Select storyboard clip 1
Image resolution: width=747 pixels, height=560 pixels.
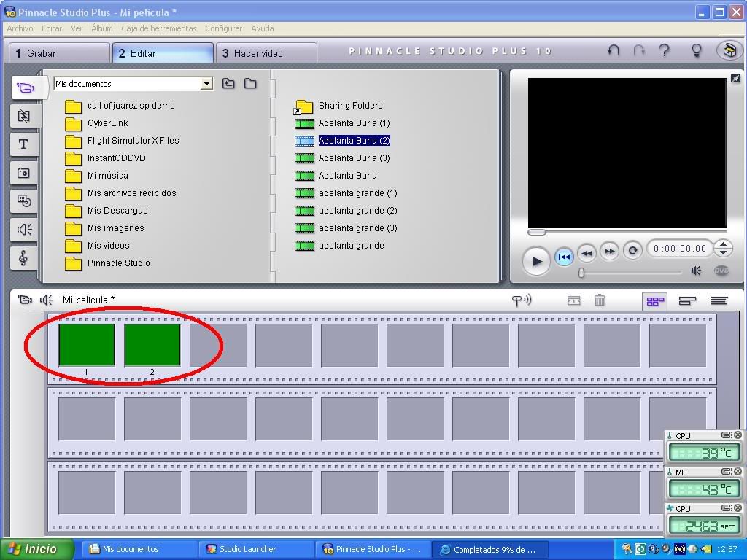point(87,345)
